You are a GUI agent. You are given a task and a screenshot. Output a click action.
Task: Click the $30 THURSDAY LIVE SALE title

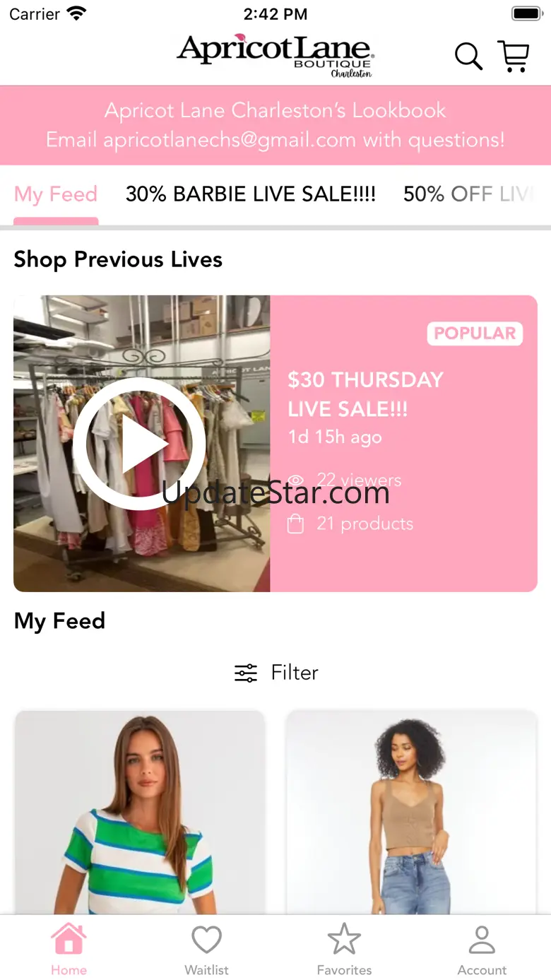coord(365,394)
